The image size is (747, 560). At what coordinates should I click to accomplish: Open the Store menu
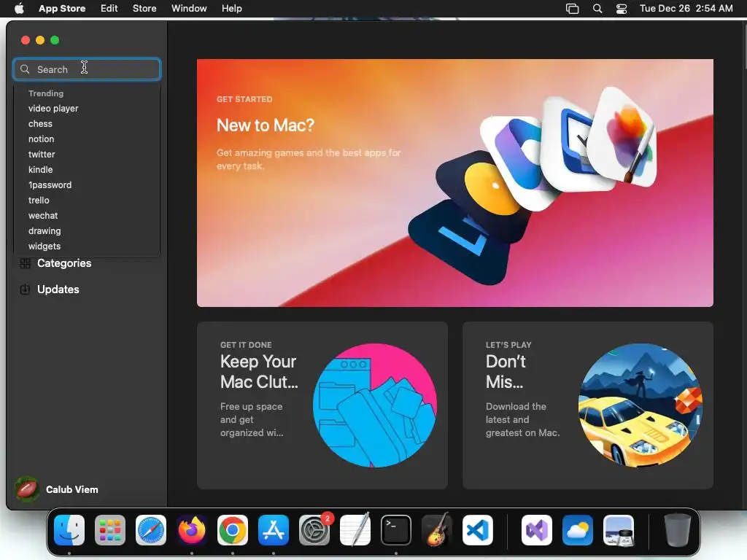[144, 8]
